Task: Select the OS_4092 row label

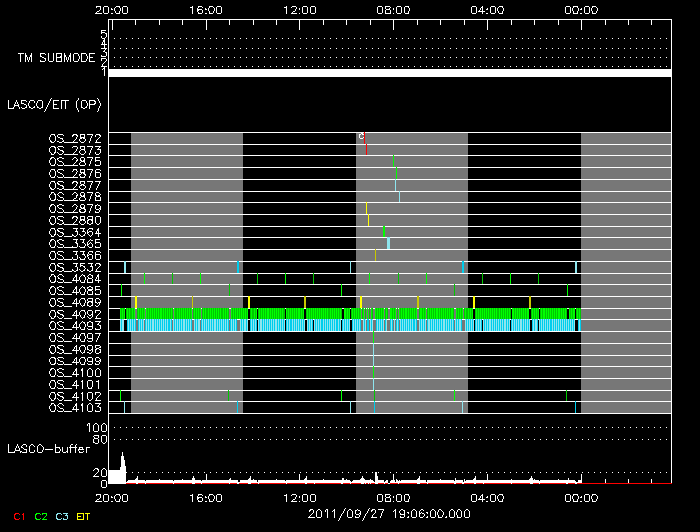Action: click(75, 314)
